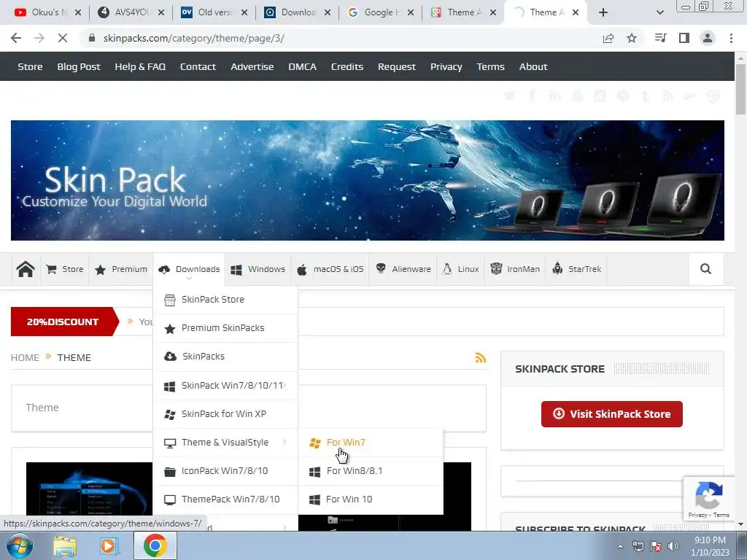This screenshot has width=747, height=560.
Task: Open the About page
Action: 533,66
